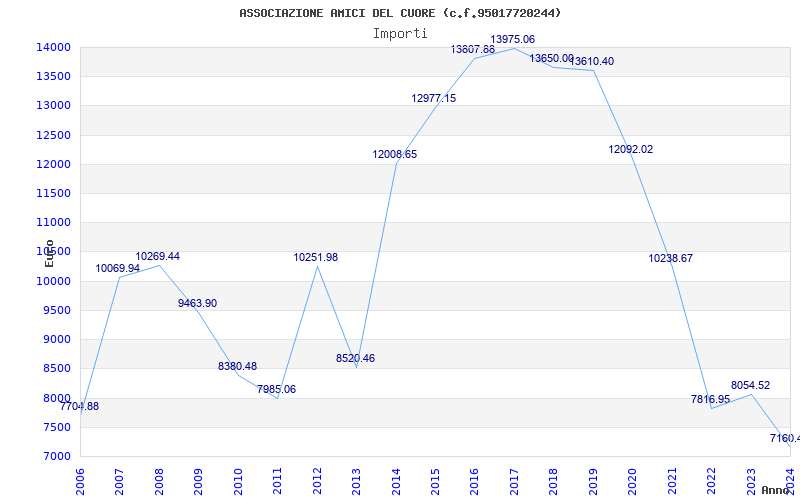Click the y-axis value 13500
This screenshot has width=800, height=500.
point(53,77)
